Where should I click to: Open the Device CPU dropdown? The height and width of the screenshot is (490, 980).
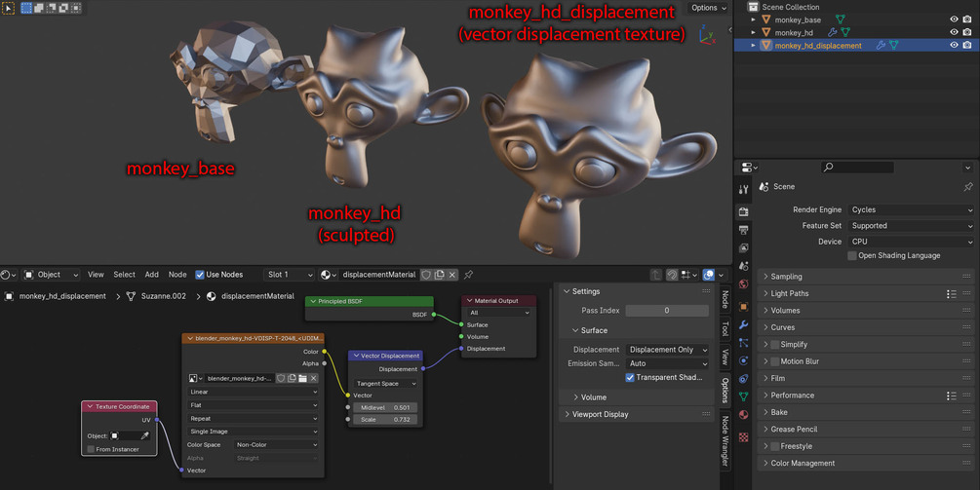click(x=911, y=242)
